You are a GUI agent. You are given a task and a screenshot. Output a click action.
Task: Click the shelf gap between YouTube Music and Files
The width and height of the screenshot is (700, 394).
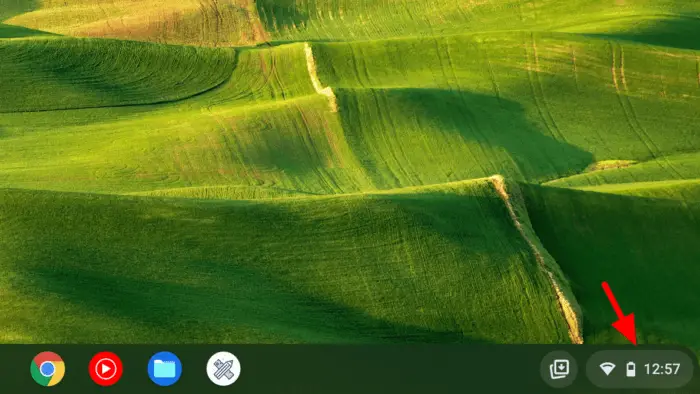coord(135,369)
